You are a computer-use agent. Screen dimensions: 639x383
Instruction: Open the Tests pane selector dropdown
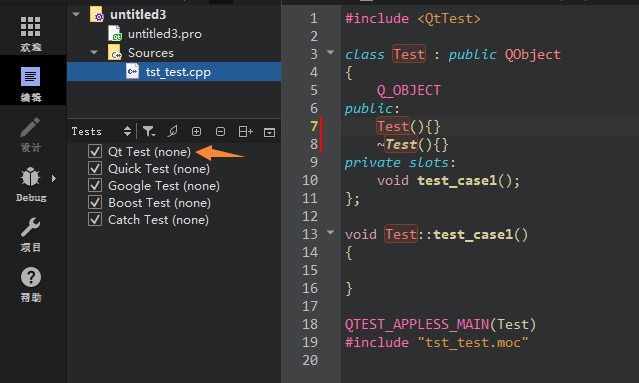(127, 131)
